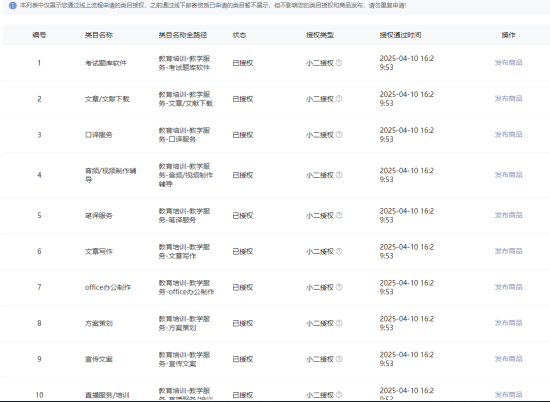Screen dimensions: 550x402
Task: Click help icon beside 小二授权 in row 3
Action: click(339, 135)
